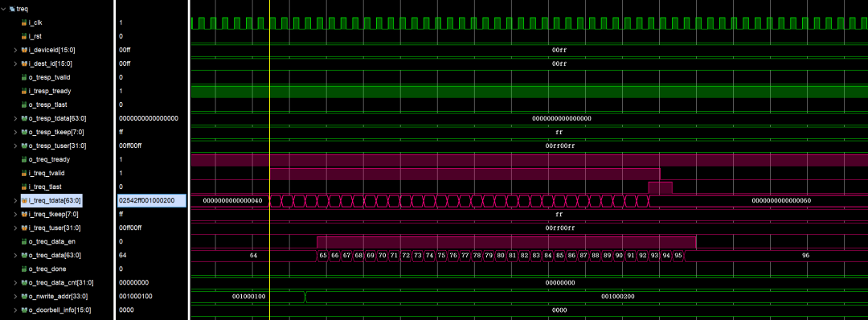Click the o_tresp_tlast signal icon
Image resolution: width=868 pixels, height=320 pixels.
(24, 105)
